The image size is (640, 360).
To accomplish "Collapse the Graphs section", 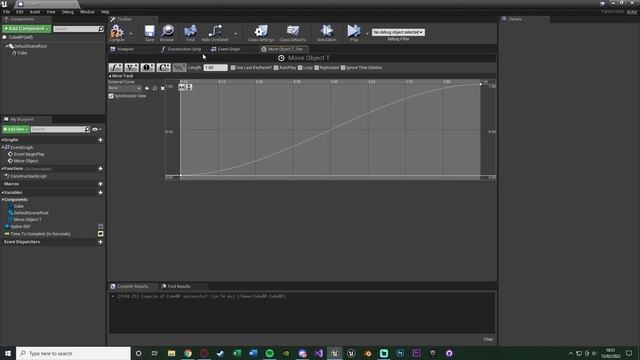I will 2,140.
